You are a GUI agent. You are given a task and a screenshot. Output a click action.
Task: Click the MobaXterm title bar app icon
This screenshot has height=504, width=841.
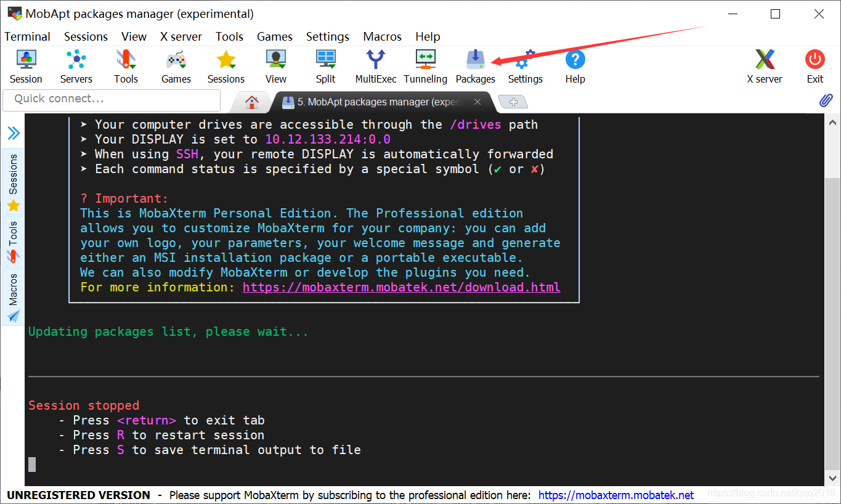click(14, 13)
